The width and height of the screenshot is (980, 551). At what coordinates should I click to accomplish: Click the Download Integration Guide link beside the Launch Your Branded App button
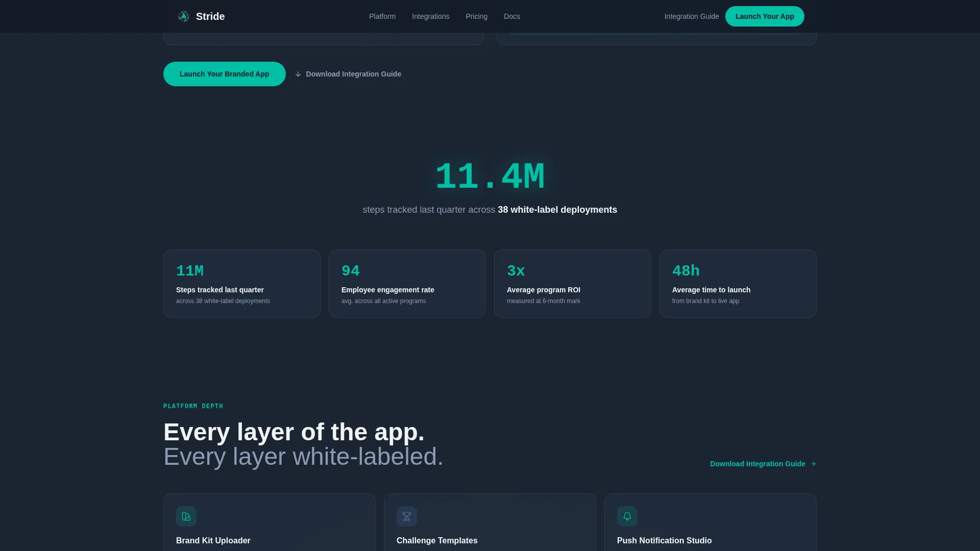pyautogui.click(x=348, y=74)
